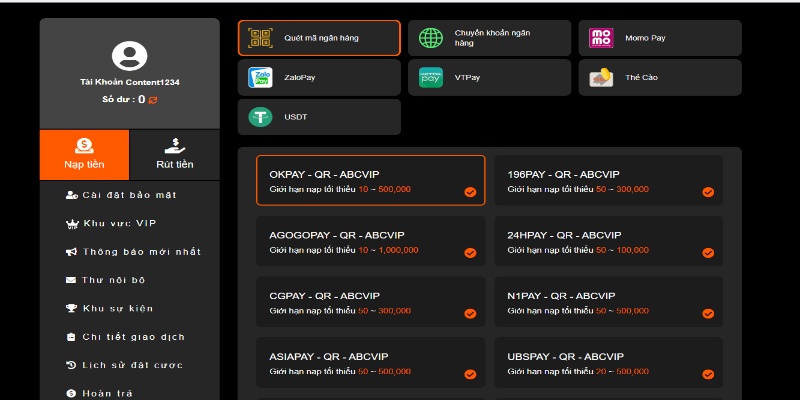Select ASIAPAY - QR - ABCVIP channel
Viewport: 800px width, 400px height.
coord(370,363)
